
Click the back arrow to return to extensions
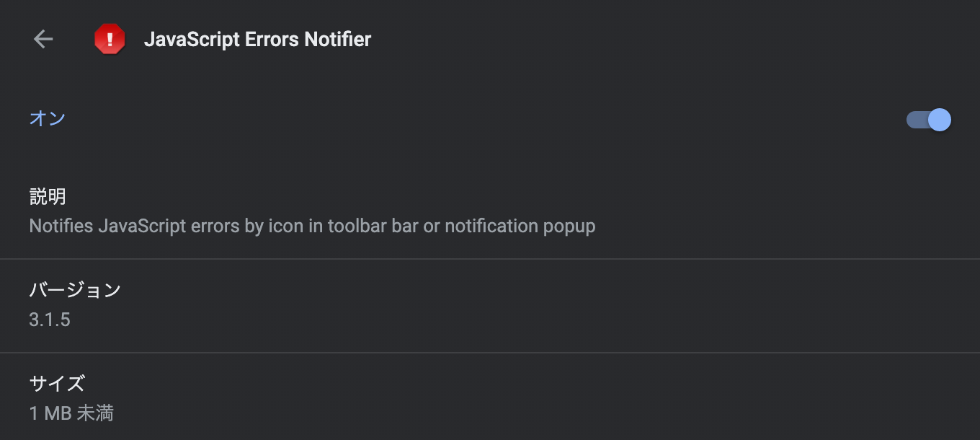pos(43,39)
